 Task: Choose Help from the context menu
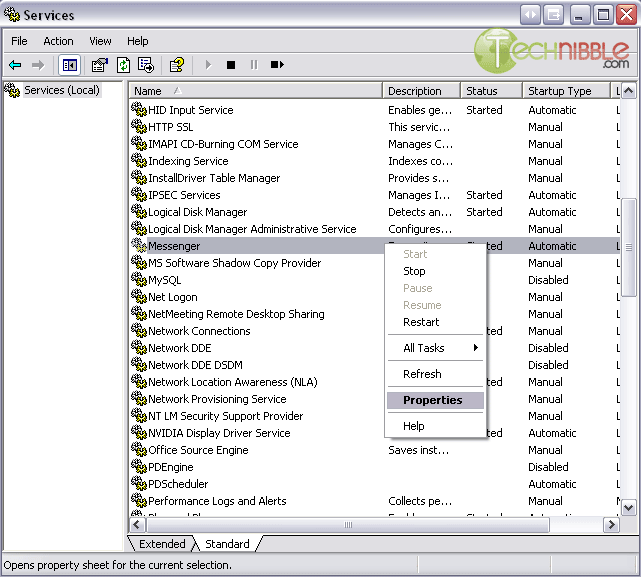(435, 426)
